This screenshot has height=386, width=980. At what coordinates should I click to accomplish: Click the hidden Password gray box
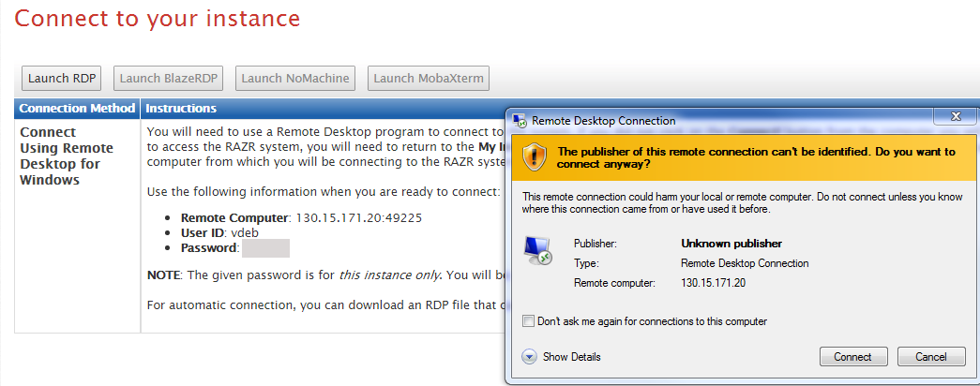[x=265, y=248]
